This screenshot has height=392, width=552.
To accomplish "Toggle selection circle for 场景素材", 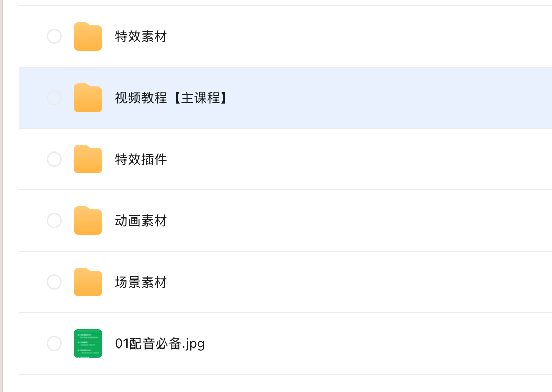I will point(54,282).
